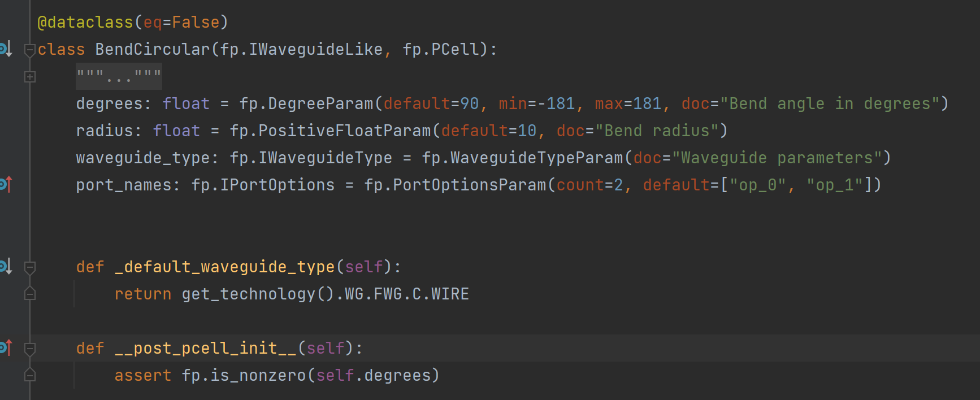
Task: Click the "Bend angle in degrees" string
Action: coord(830,103)
